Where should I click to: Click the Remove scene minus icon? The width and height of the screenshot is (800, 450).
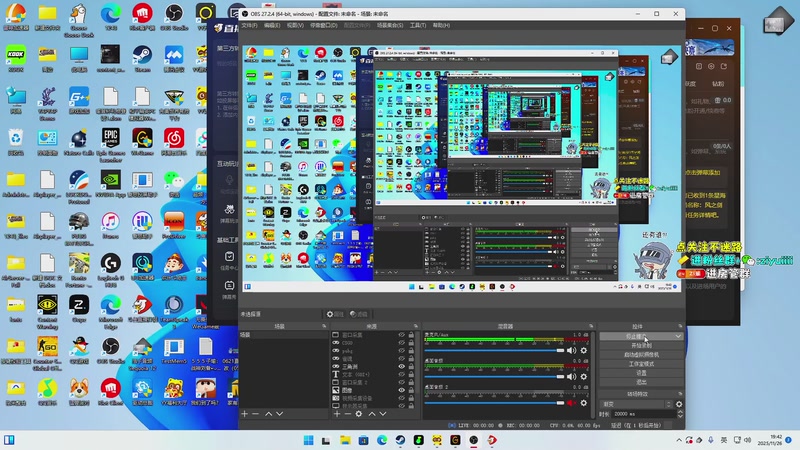(x=256, y=414)
